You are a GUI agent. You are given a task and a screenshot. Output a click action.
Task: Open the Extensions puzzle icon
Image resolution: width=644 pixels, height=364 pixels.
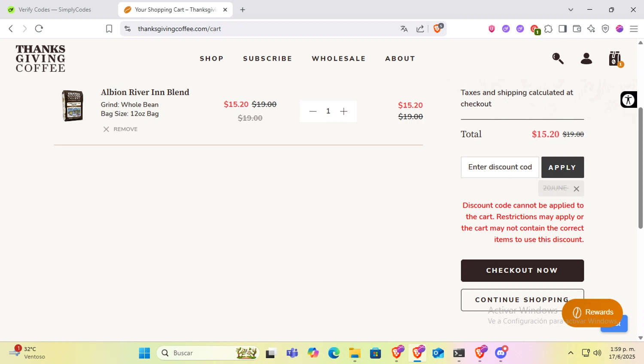pos(548,29)
